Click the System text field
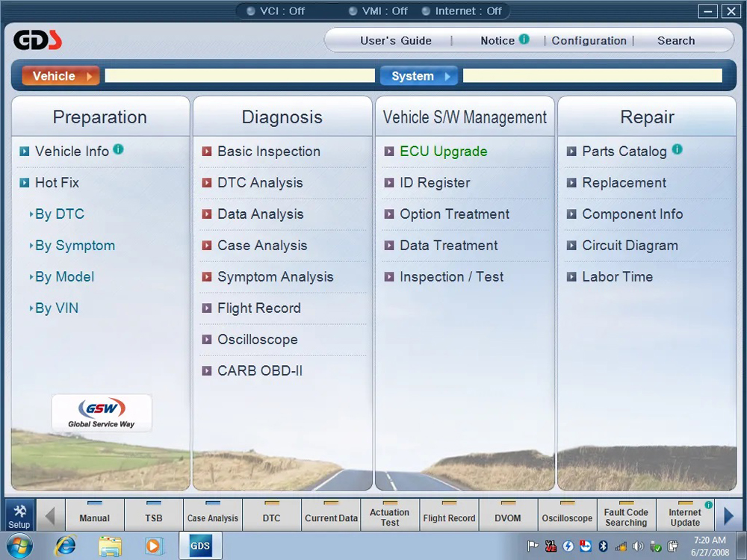This screenshot has height=560, width=747. pos(592,75)
